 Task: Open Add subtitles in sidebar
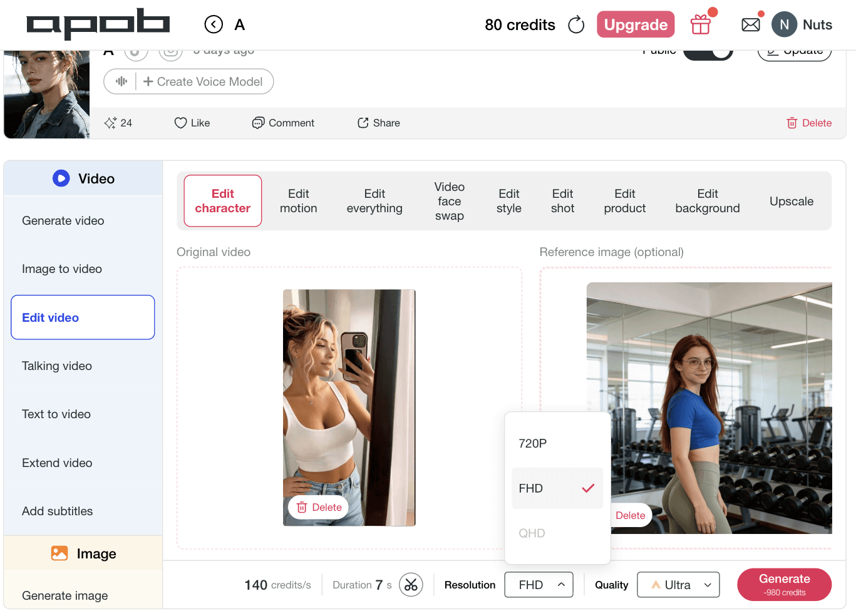tap(83, 511)
